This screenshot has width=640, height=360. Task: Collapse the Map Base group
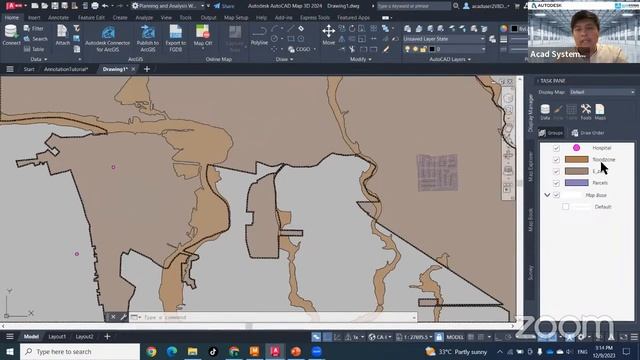coord(547,195)
